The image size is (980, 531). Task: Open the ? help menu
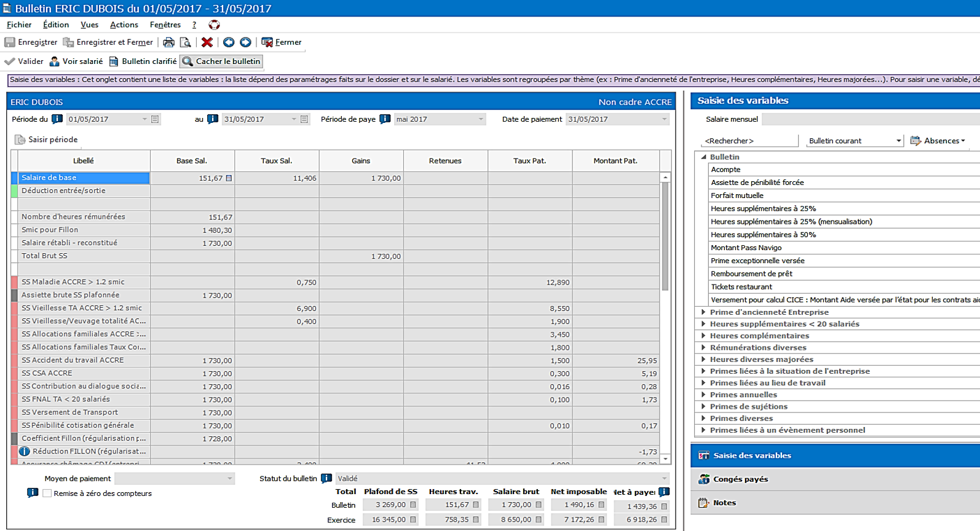pos(194,25)
